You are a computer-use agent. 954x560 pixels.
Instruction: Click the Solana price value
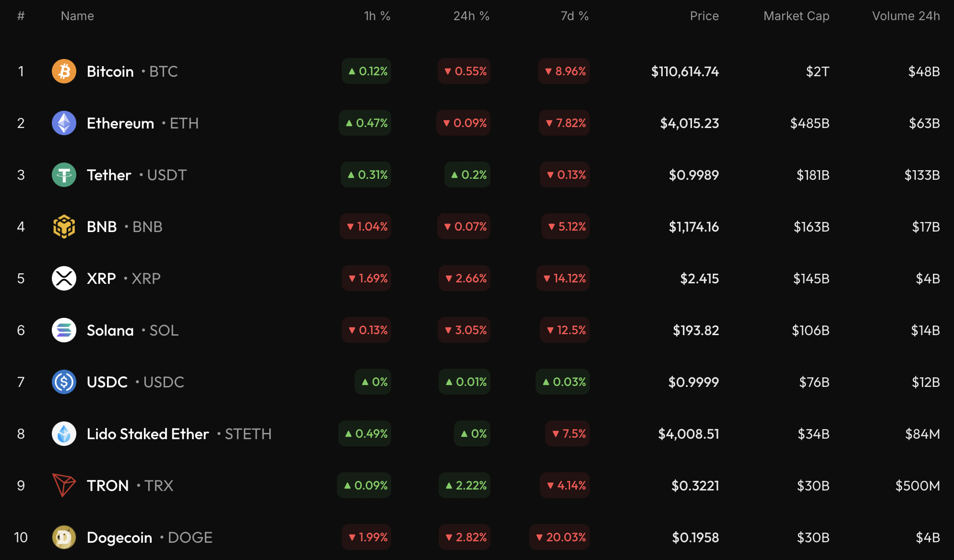695,330
